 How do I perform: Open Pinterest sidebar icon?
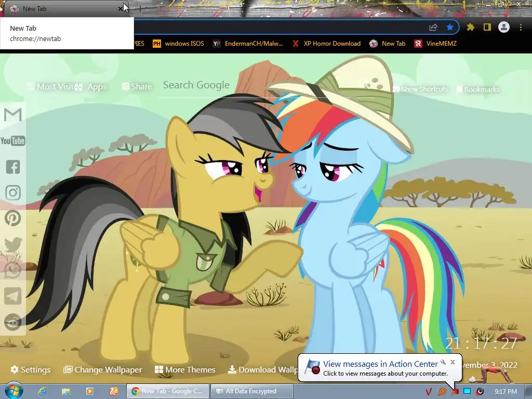13,218
